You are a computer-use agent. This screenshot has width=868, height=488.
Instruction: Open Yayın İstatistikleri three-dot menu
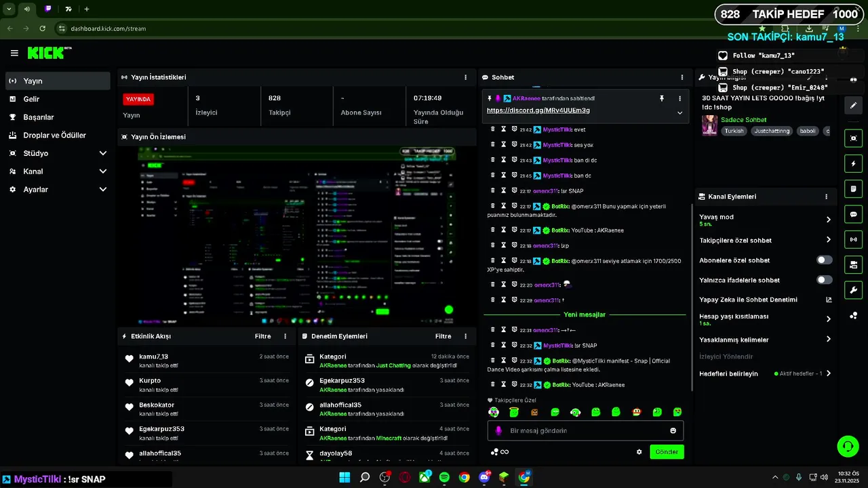[x=465, y=77]
